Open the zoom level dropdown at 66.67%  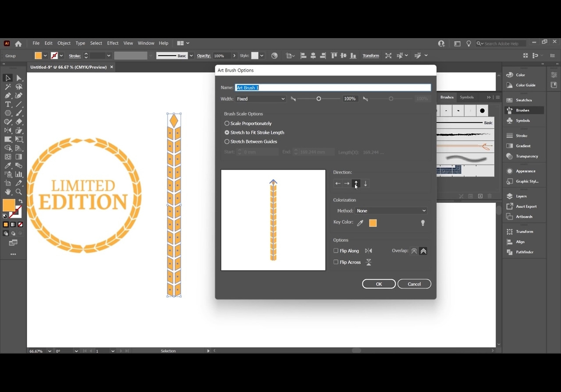coord(50,351)
